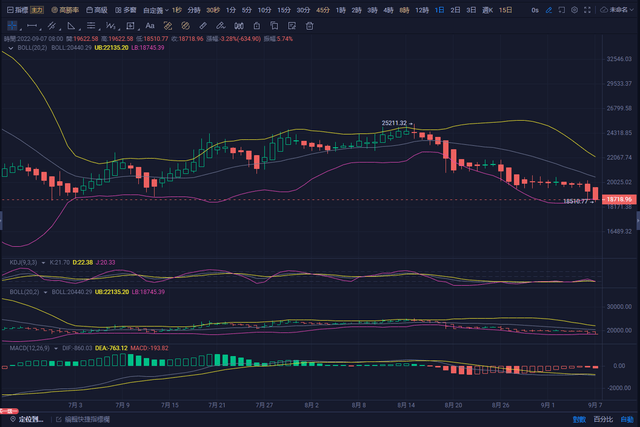This screenshot has width=640, height=427.
Task: Select the 4時 timeframe
Action: pos(386,8)
